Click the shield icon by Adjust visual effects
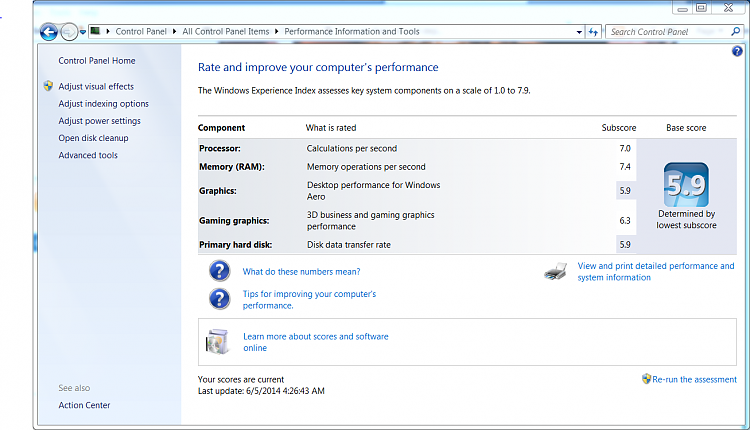This screenshot has height=430, width=750. click(48, 86)
